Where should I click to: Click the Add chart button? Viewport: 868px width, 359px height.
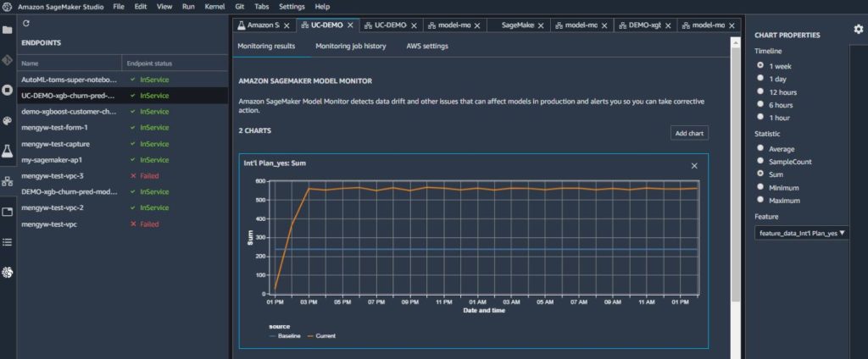[688, 133]
